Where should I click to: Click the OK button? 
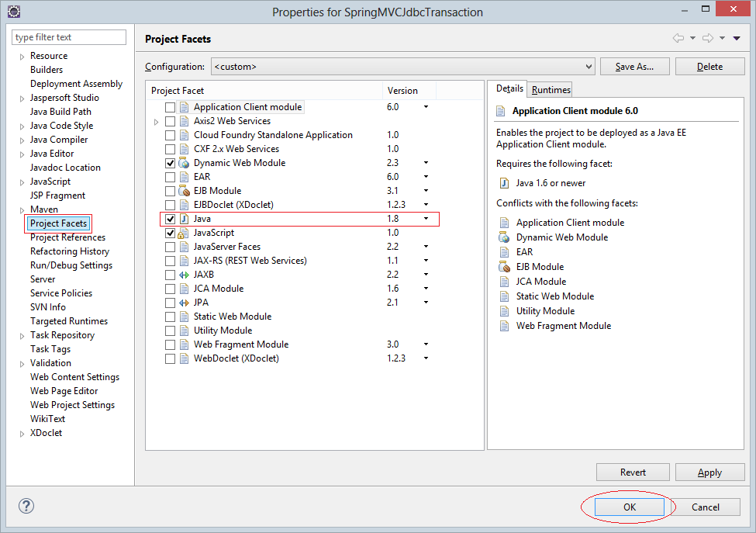630,507
